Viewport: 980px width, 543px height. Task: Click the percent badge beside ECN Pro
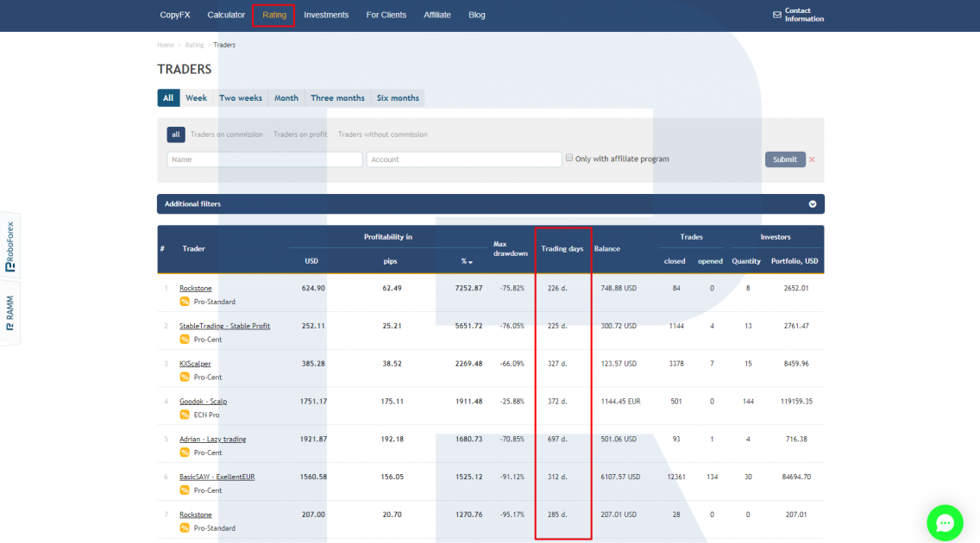coord(185,415)
